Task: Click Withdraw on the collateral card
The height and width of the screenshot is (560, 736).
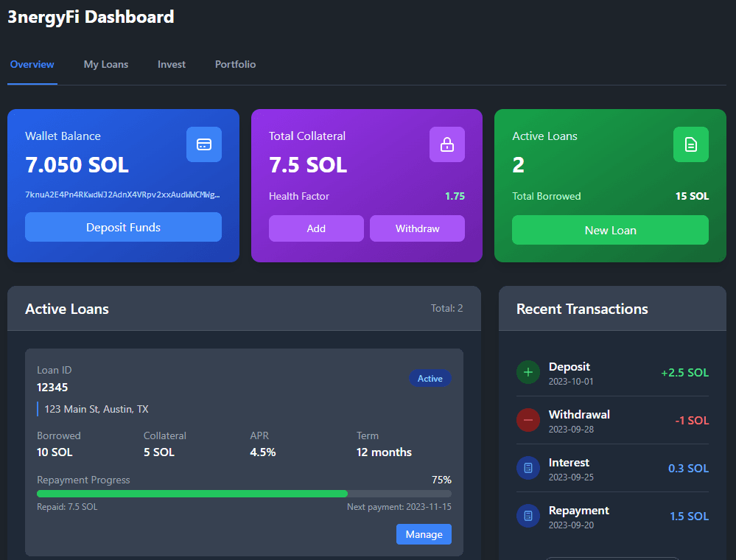Action: click(x=417, y=228)
